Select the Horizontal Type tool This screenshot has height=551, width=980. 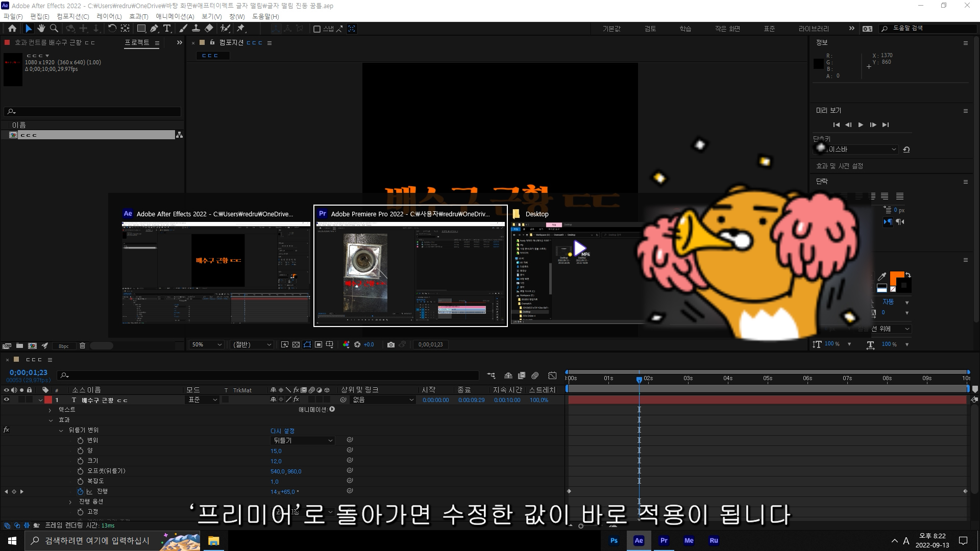tap(167, 29)
